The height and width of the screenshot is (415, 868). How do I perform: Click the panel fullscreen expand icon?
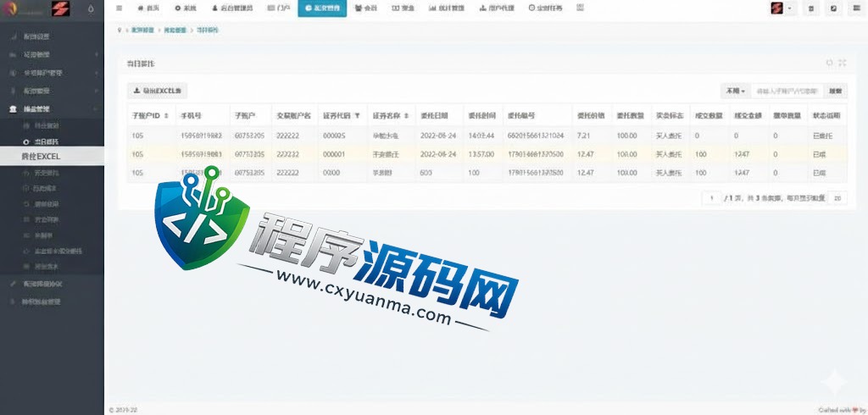[842, 63]
